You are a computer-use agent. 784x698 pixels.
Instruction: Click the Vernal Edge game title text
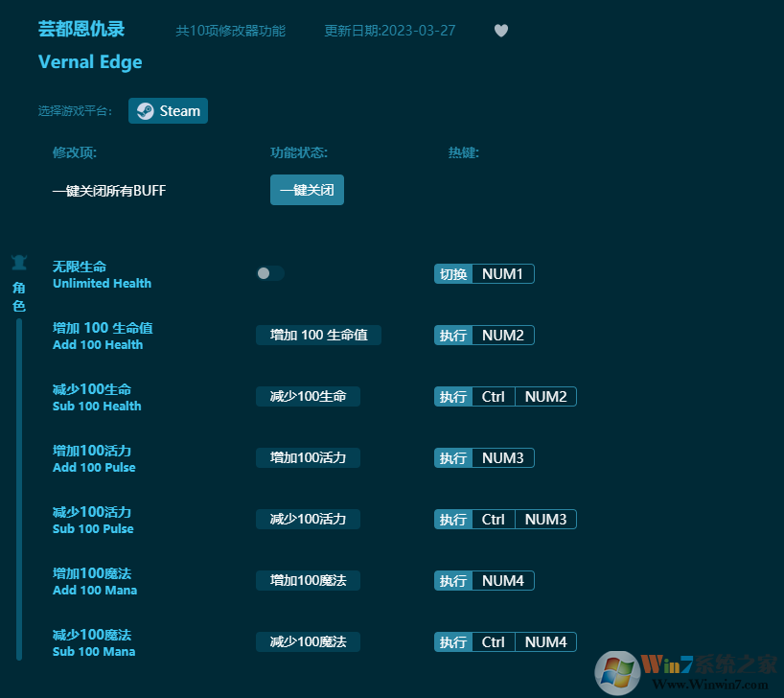tap(89, 61)
